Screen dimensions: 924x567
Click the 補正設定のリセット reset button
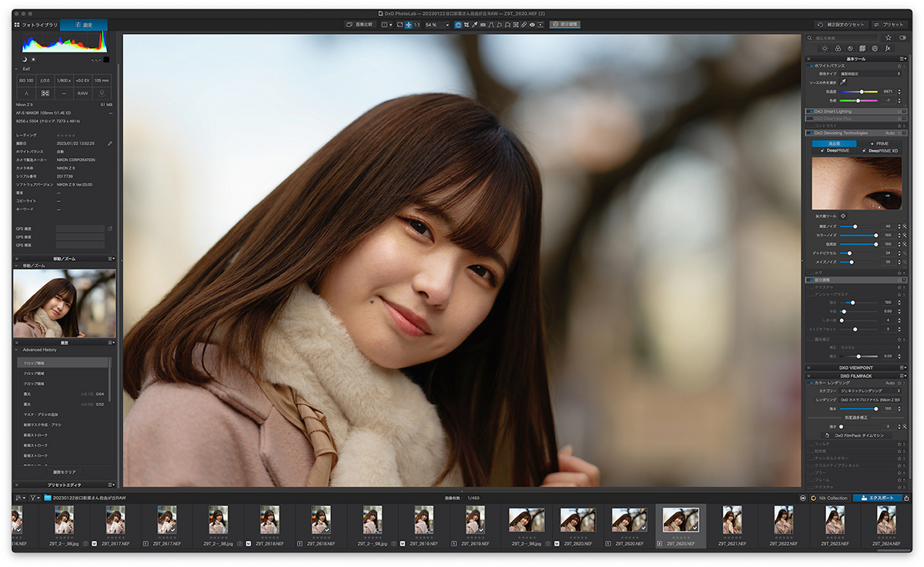842,25
